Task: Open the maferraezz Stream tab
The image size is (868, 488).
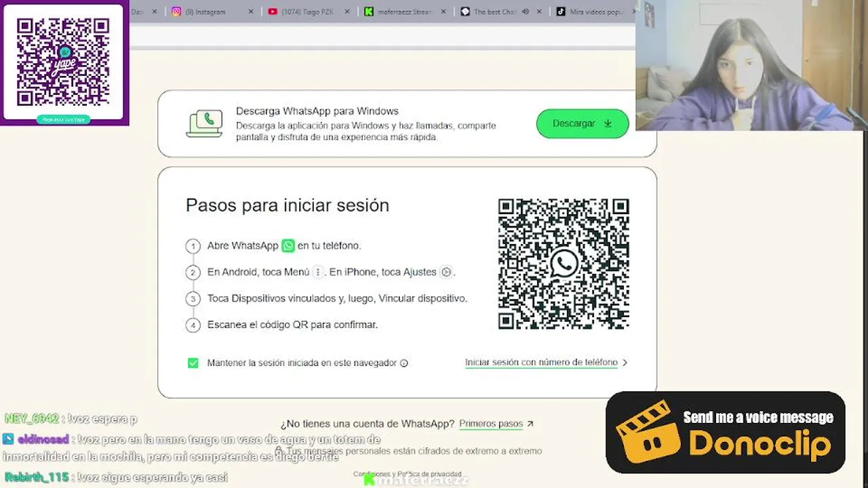Action: pyautogui.click(x=403, y=12)
